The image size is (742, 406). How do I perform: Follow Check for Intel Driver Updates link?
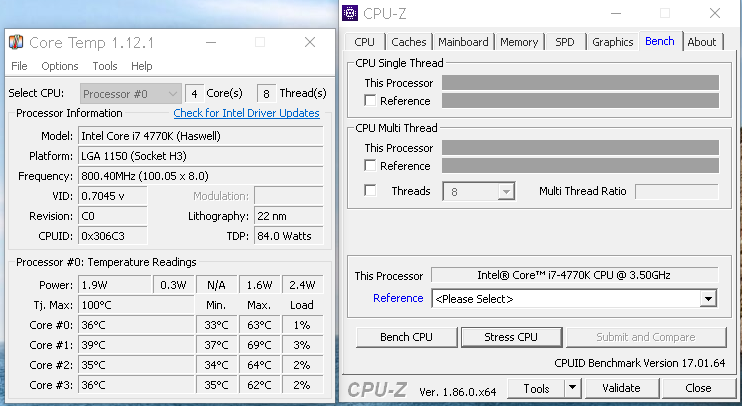pyautogui.click(x=246, y=113)
